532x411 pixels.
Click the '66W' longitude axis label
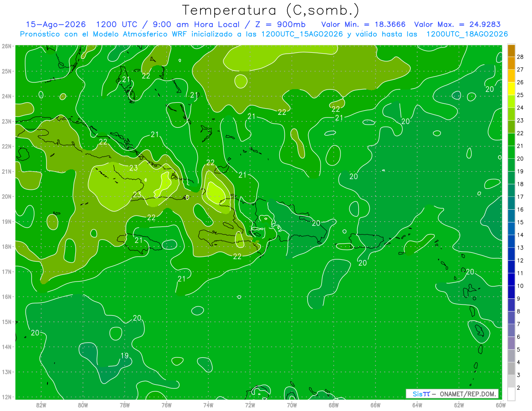pyautogui.click(x=376, y=405)
